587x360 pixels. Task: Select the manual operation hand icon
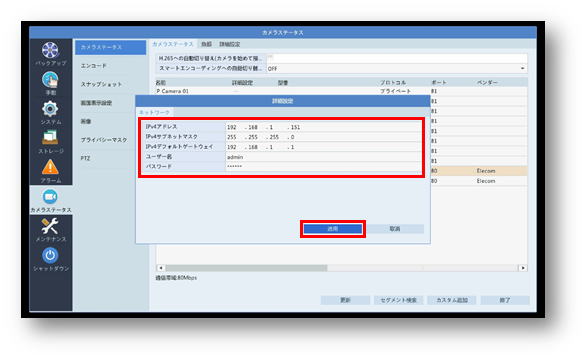[50, 79]
